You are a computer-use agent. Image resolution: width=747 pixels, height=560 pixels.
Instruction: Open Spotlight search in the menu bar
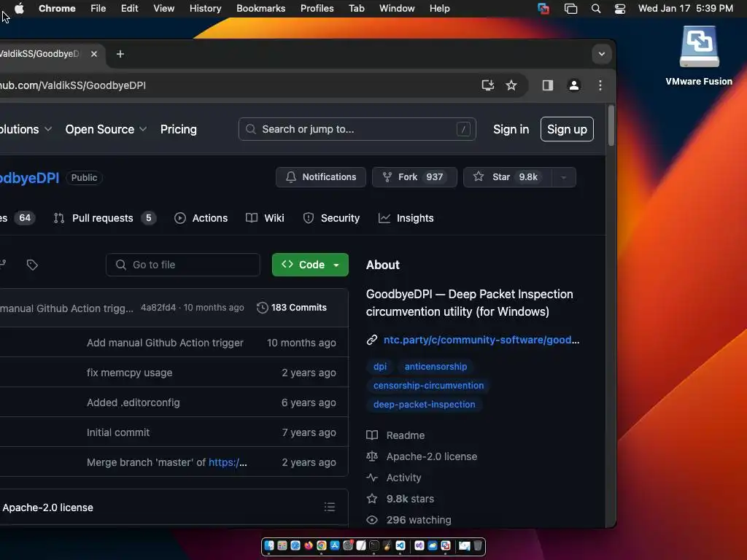click(x=595, y=9)
